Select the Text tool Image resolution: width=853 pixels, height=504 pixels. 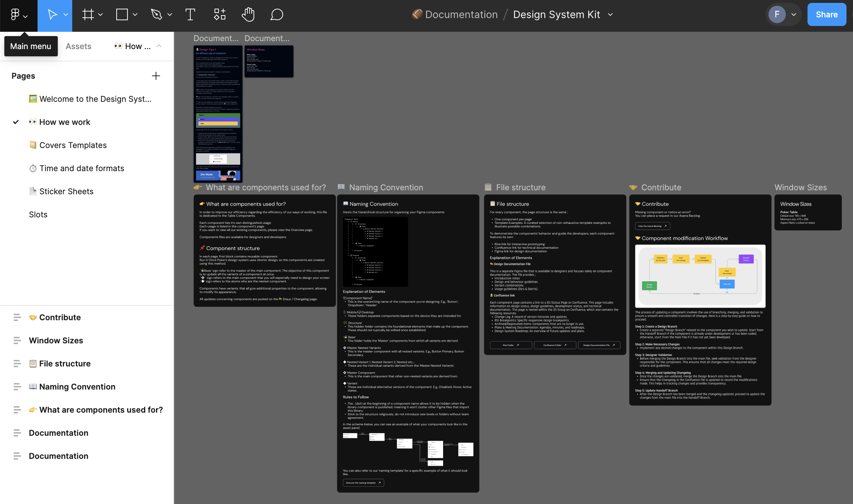click(190, 15)
